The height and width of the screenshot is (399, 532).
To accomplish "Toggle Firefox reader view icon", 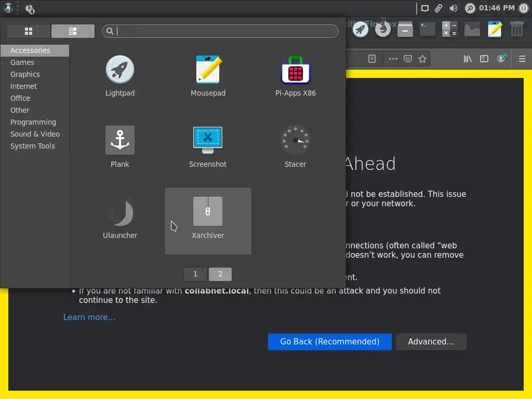I will [x=372, y=59].
